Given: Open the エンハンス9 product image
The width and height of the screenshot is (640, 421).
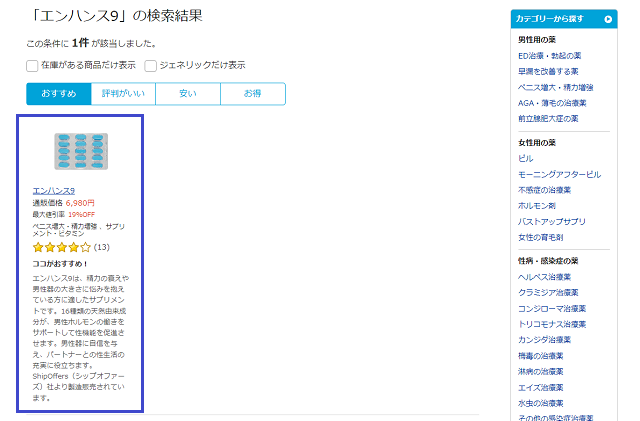Looking at the screenshot, I should tap(81, 151).
